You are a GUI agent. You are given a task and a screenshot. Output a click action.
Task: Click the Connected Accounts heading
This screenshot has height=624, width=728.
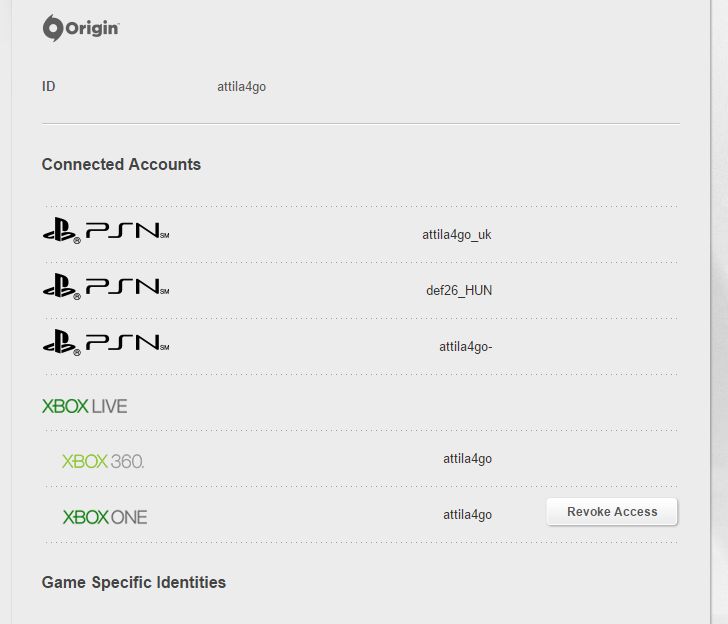121,165
